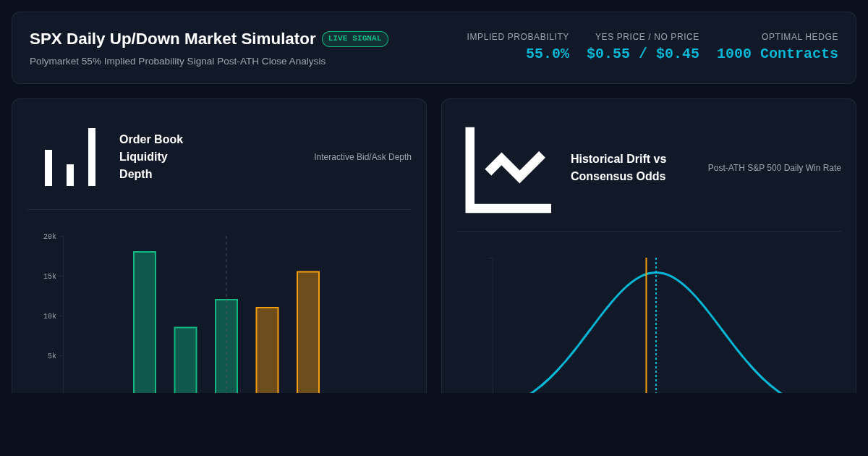Click the LIVE SIGNAL badge
Screen dimensions: 868x456
(x=355, y=39)
